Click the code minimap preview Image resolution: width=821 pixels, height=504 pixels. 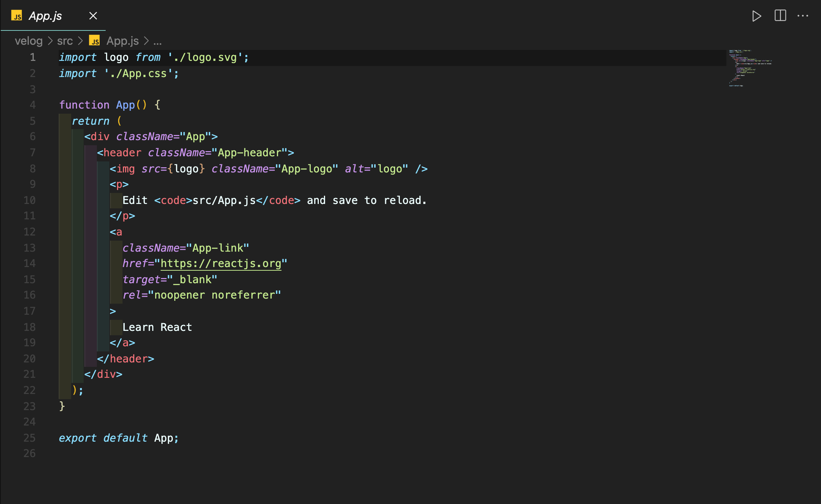(x=750, y=68)
